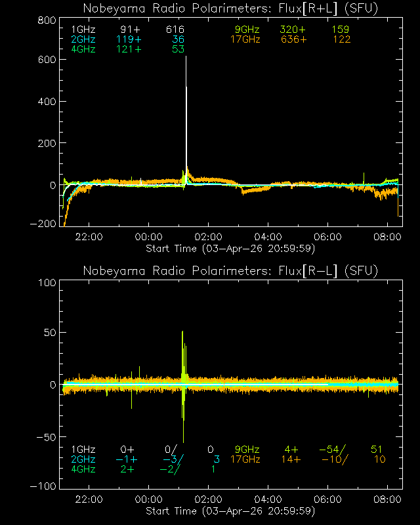Select the 1GHz legend label in top plot
This screenshot has width=420, height=525.
coord(82,30)
